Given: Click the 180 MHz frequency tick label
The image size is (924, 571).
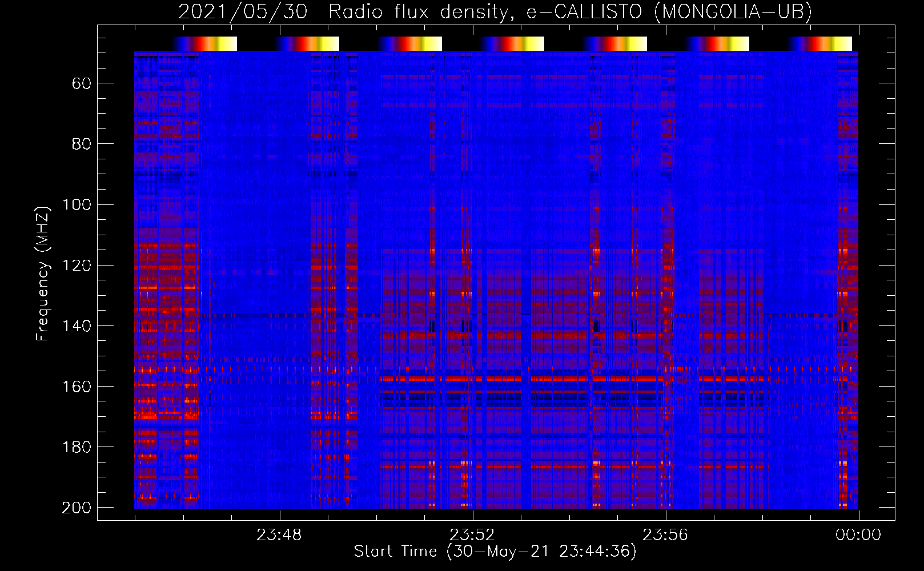Looking at the screenshot, I should (77, 447).
